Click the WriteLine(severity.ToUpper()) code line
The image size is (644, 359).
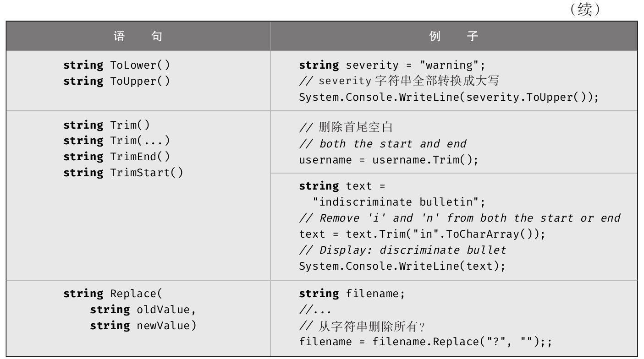449,97
